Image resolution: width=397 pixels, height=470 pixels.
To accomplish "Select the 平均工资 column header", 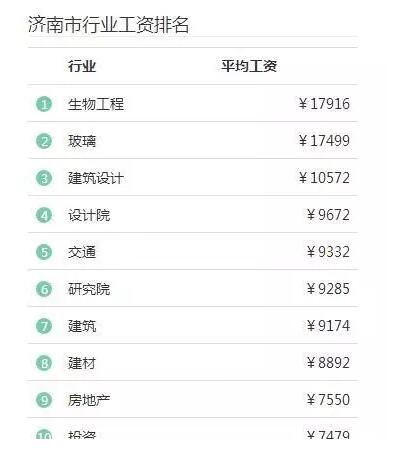I will click(x=249, y=66).
